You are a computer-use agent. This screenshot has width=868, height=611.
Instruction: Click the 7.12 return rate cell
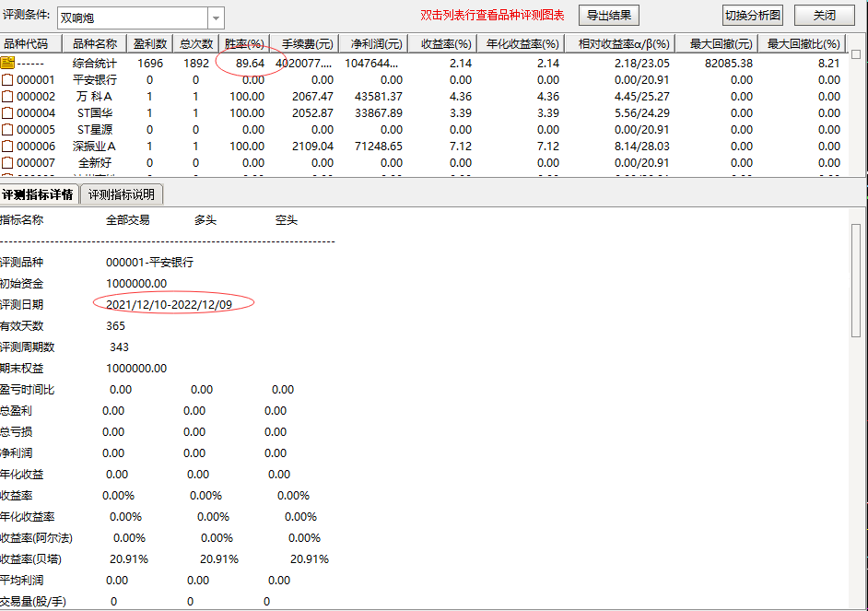click(461, 147)
